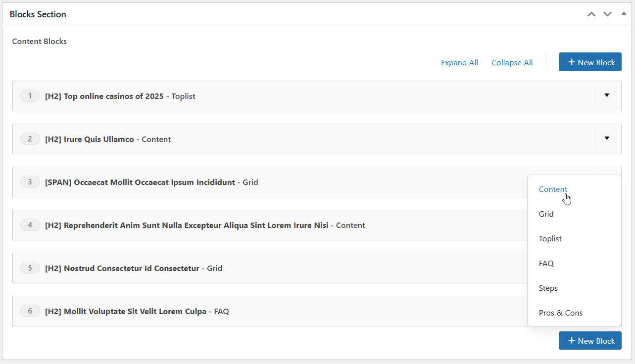
Task: Move the Blocks Section panel down
Action: pyautogui.click(x=607, y=14)
